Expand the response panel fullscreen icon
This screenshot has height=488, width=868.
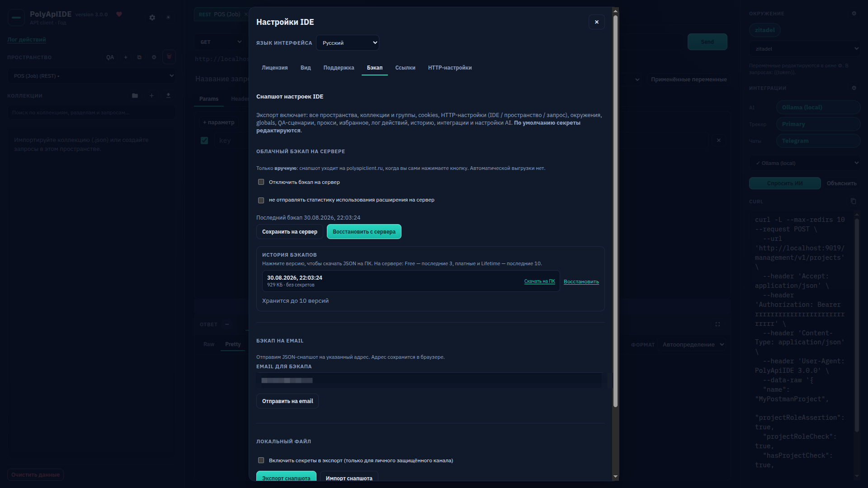717,324
